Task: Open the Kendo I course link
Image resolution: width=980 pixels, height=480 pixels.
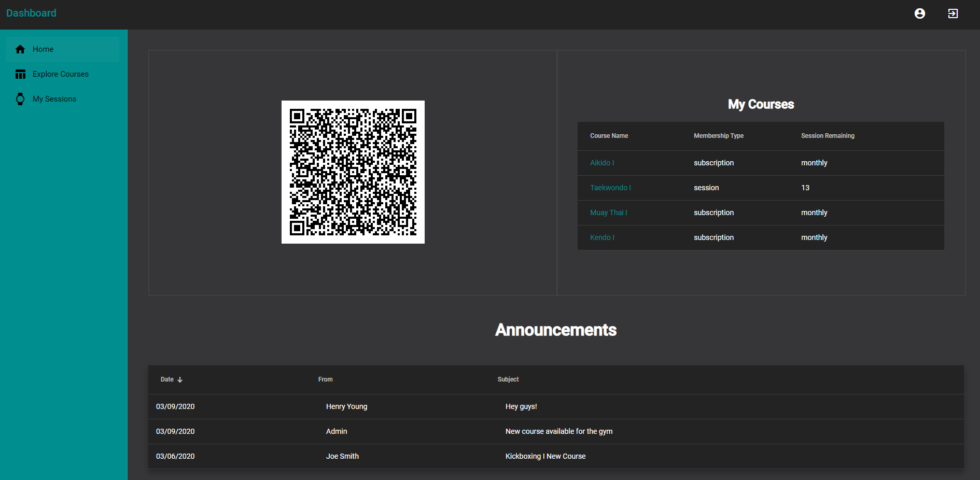Action: point(601,237)
